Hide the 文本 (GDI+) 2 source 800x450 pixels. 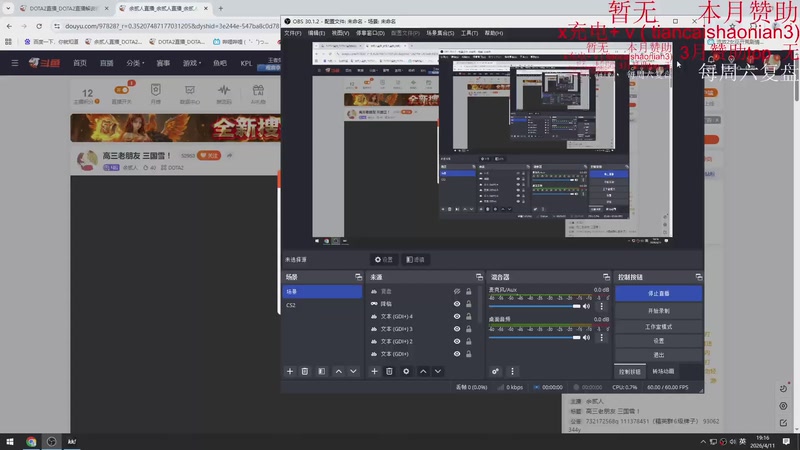pos(457,341)
